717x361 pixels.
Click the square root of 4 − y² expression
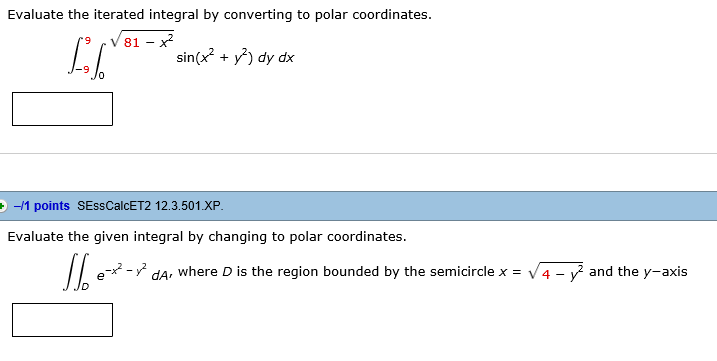[556, 271]
